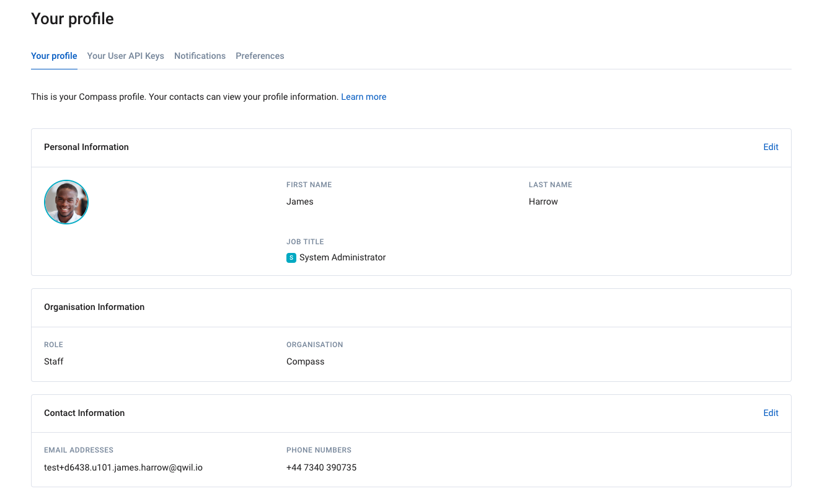Select the Preferences tab
The height and width of the screenshot is (504, 822).
pos(260,56)
